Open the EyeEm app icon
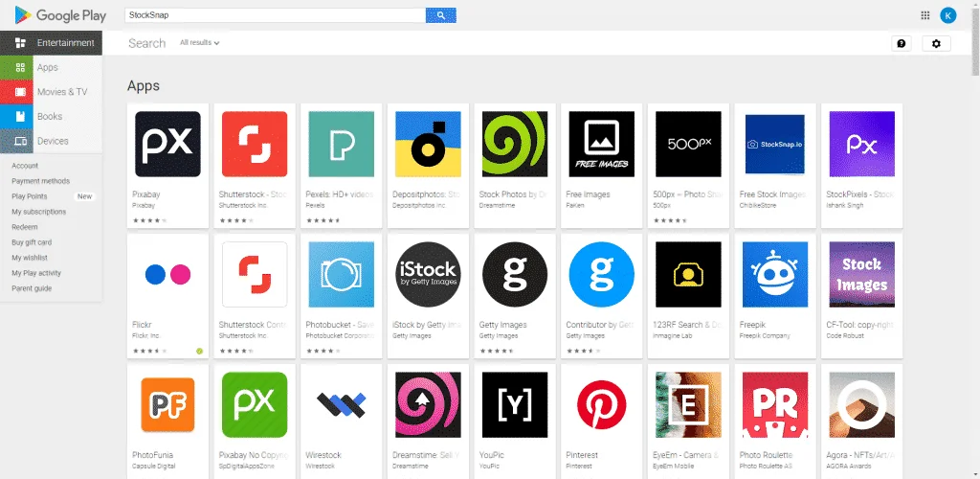This screenshot has height=479, width=980. coord(688,404)
